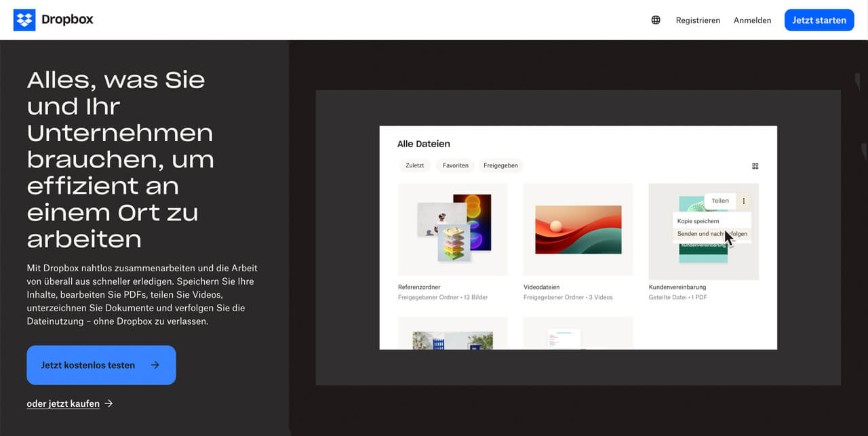Click the Referenzordner file name
Screen dimensions: 868x436
[x=419, y=287]
